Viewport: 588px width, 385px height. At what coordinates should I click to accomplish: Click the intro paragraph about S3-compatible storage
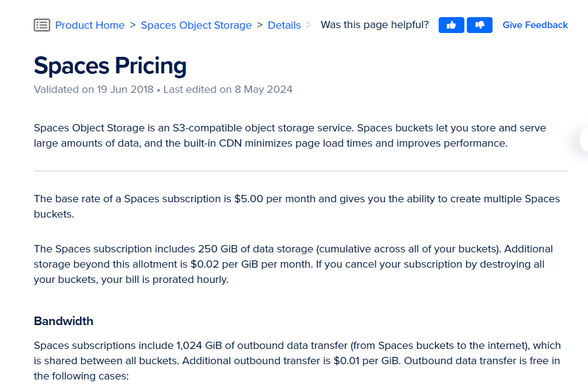290,136
